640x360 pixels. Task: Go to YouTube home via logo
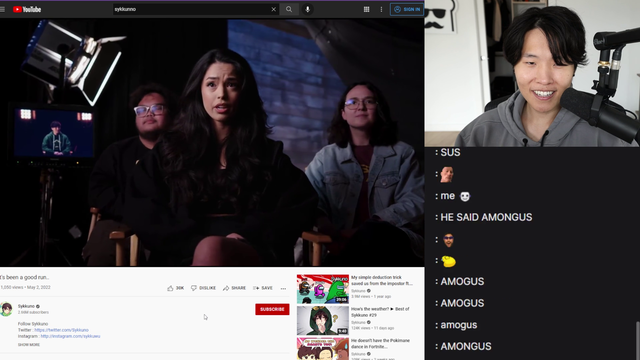click(27, 9)
